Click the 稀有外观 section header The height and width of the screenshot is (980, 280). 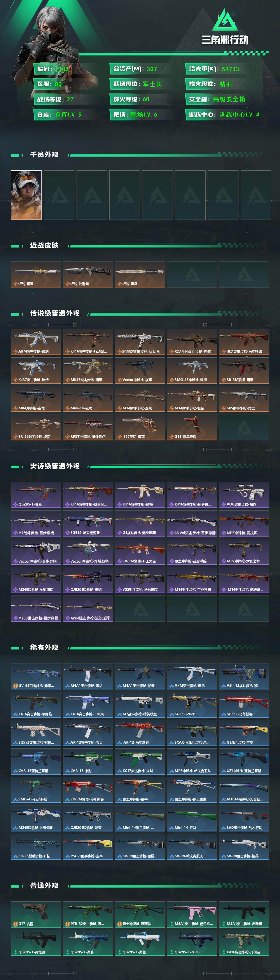(x=44, y=648)
